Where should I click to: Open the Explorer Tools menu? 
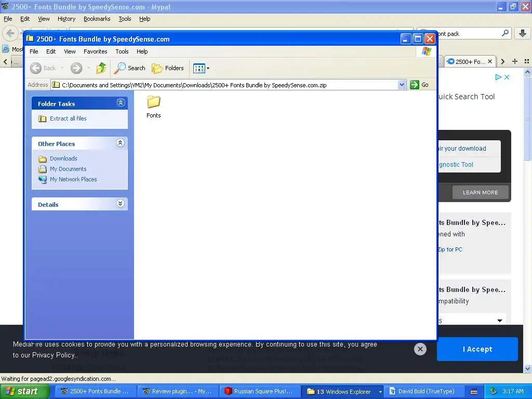122,51
